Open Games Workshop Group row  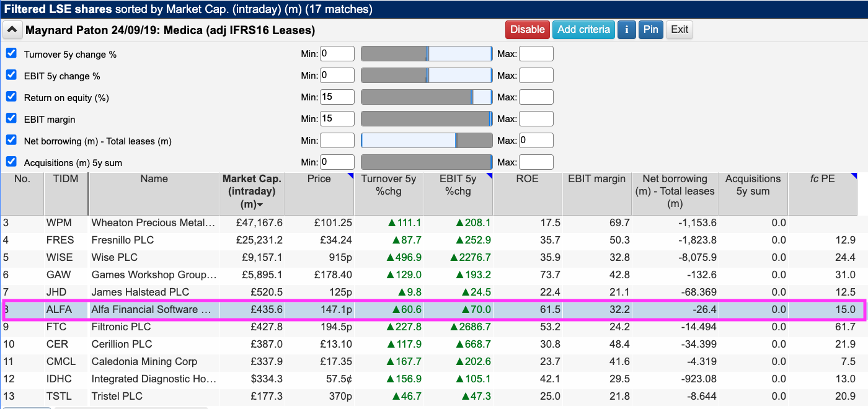(154, 275)
